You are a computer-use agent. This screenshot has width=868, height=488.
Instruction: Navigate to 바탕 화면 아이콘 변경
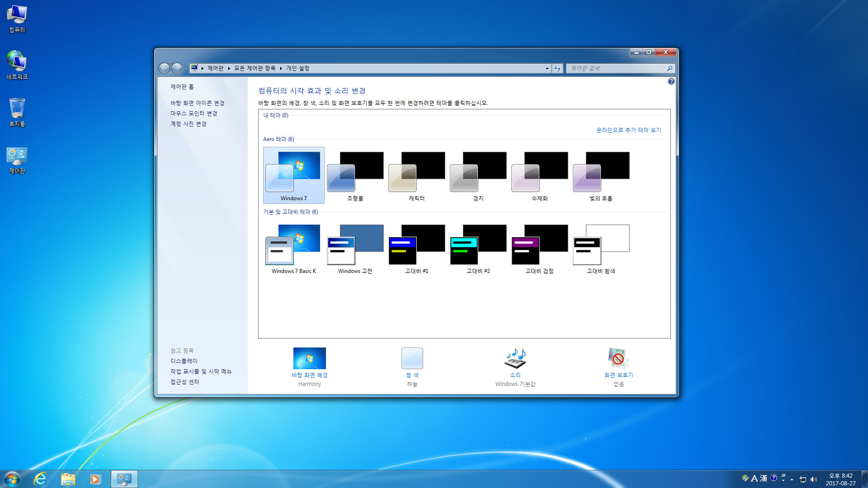(x=196, y=103)
